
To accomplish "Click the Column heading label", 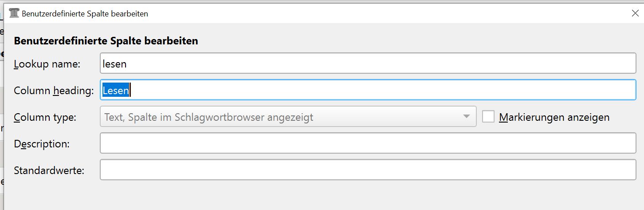I will [x=54, y=91].
